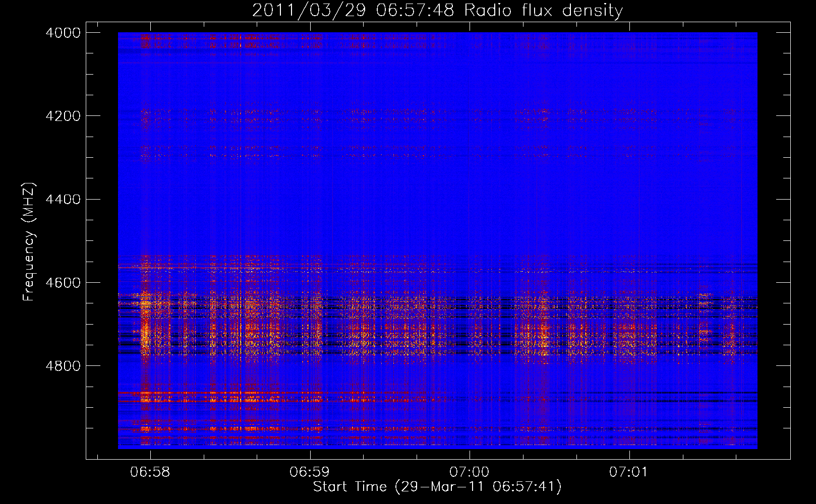Image resolution: width=816 pixels, height=504 pixels.
Task: Click the '07:01' time axis label
Action: (628, 472)
